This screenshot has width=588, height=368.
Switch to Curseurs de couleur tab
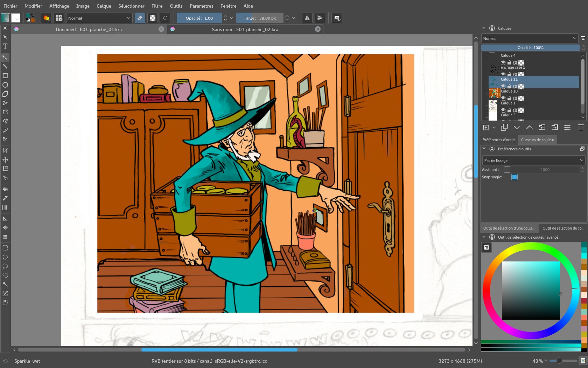pyautogui.click(x=537, y=140)
